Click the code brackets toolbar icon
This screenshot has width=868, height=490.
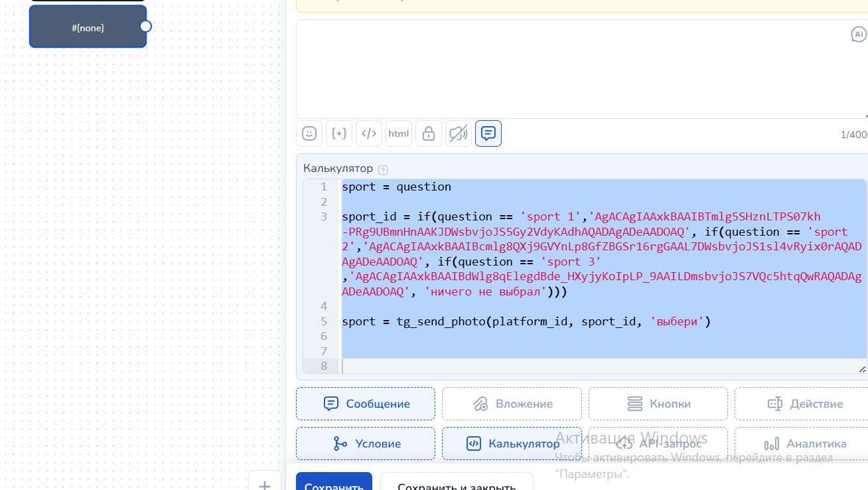(x=369, y=133)
